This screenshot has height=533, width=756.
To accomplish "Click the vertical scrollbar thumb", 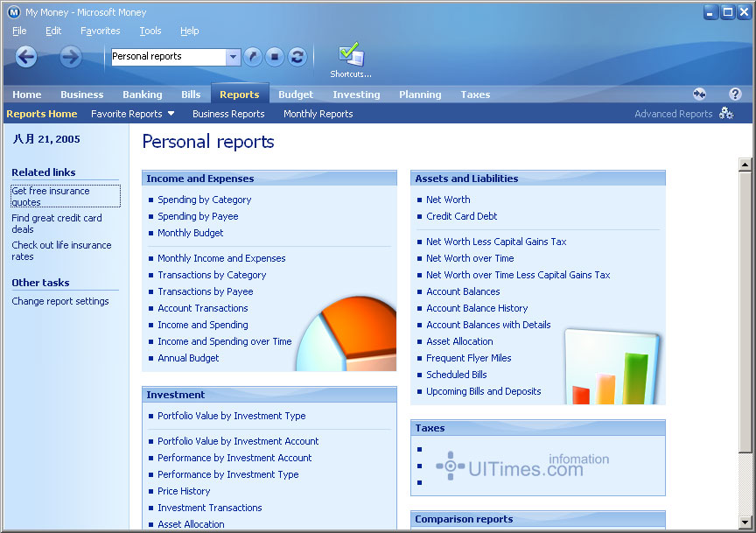I will pos(745,312).
